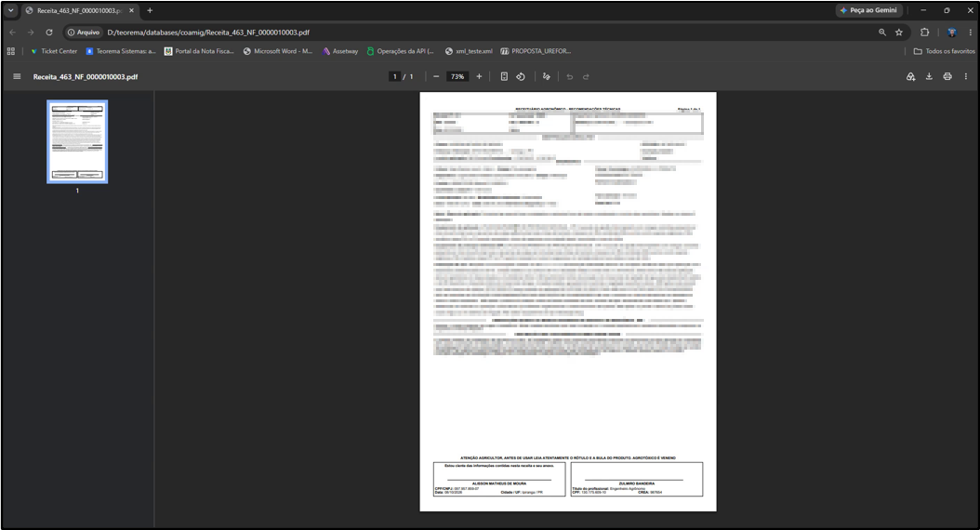
Task: Reload the current page
Action: [x=48, y=33]
